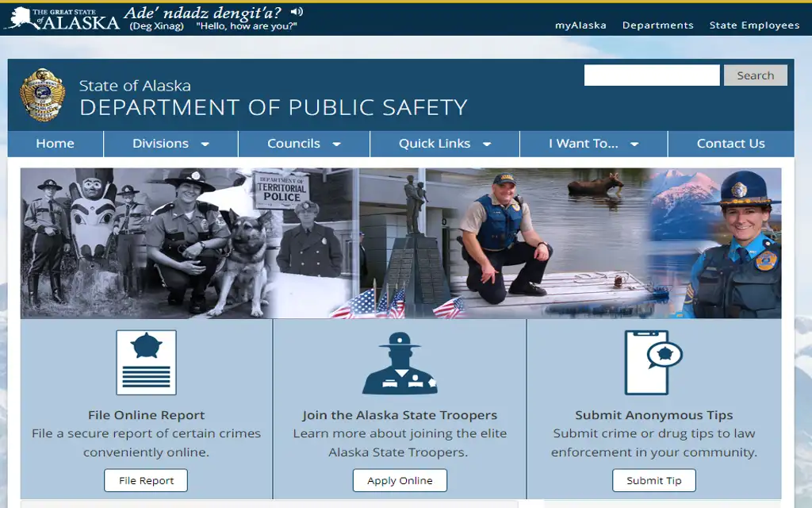Image resolution: width=812 pixels, height=508 pixels.
Task: Go to the Contact Us page
Action: tap(730, 144)
